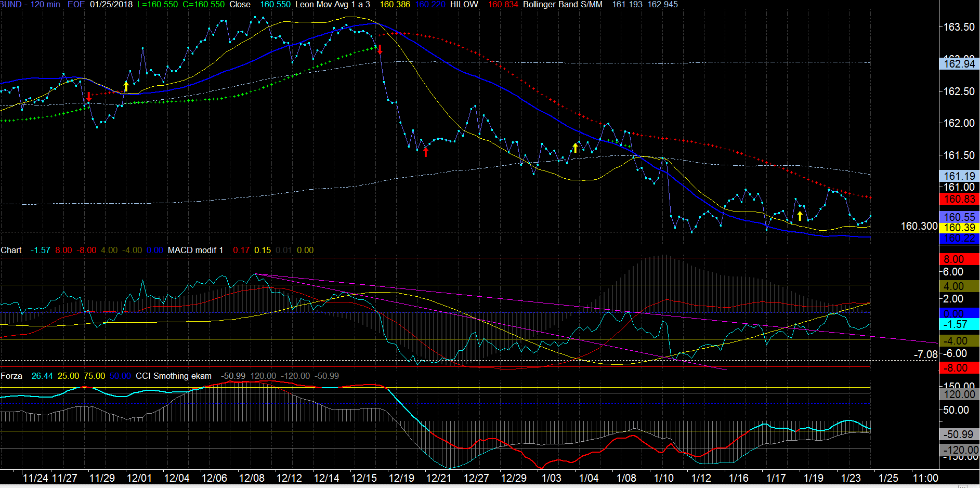The image size is (980, 488).
Task: Click the red -8.00 tag on MACD axis
Action: click(x=959, y=368)
